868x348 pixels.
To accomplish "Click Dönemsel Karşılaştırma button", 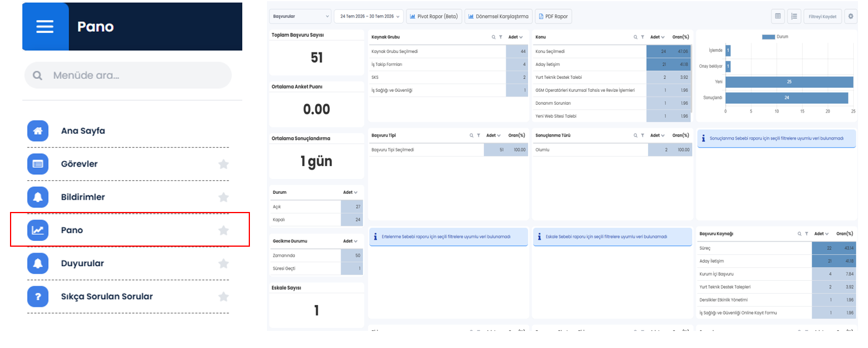I will click(499, 16).
